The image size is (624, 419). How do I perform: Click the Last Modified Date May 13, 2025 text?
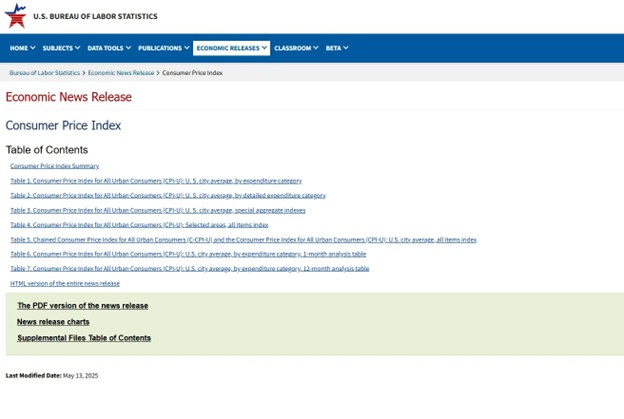[x=52, y=376]
